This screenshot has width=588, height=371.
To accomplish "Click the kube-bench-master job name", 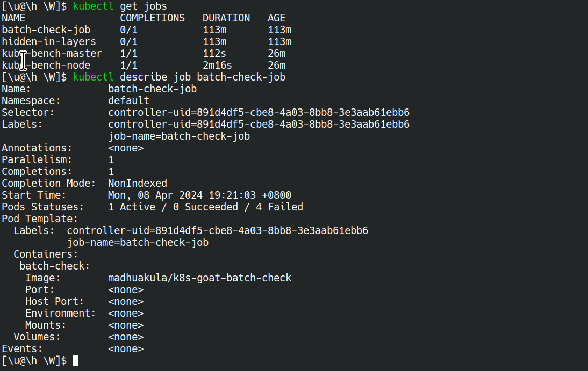I will (x=52, y=54).
